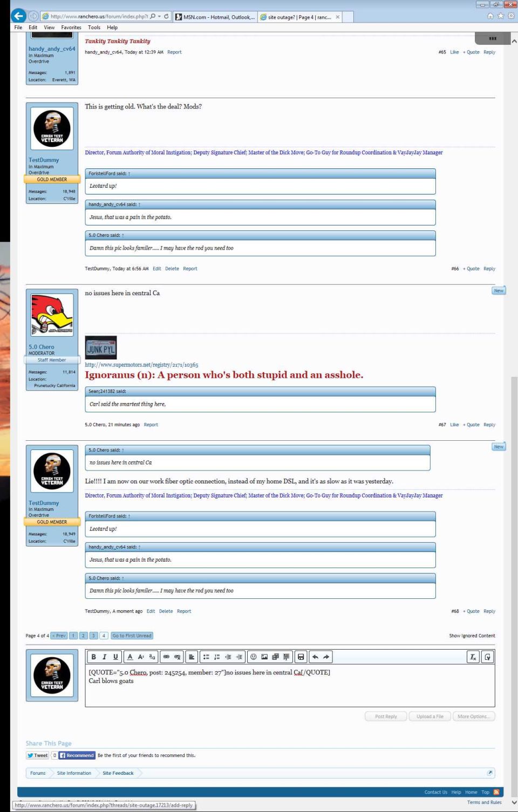Click the Post Reply button
518x812 pixels.
[386, 717]
